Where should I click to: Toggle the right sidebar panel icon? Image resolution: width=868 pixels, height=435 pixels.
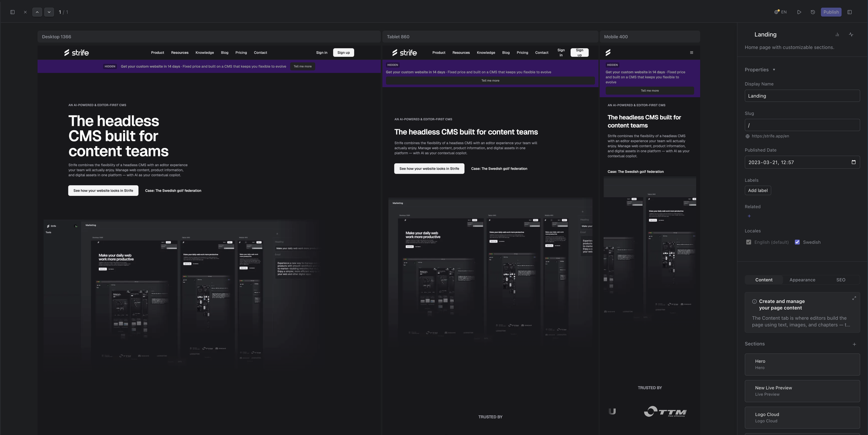[850, 12]
